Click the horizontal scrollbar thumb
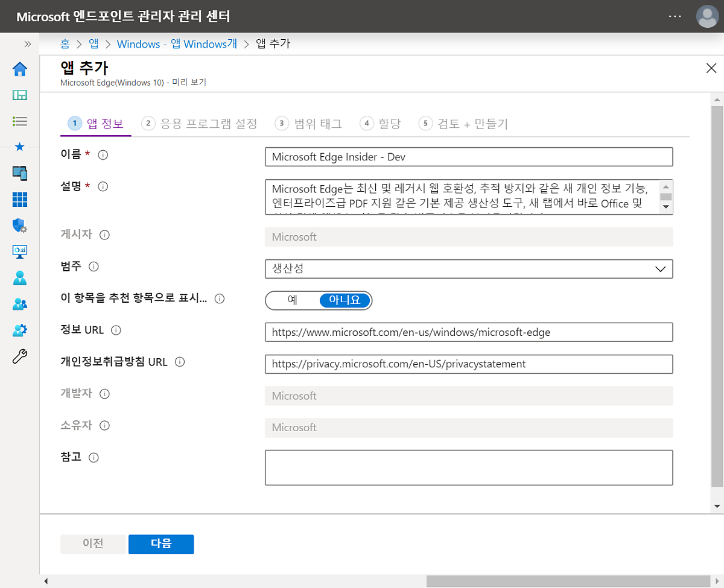The width and height of the screenshot is (724, 588). coord(570,581)
